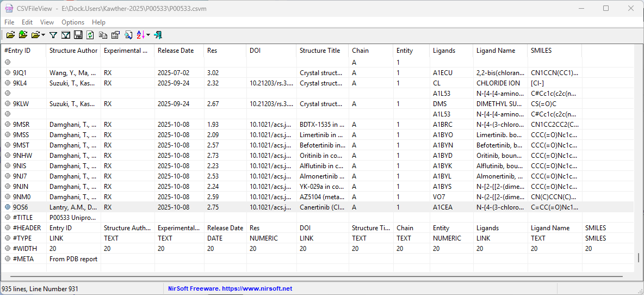Sort by the Release Date column header

179,51
